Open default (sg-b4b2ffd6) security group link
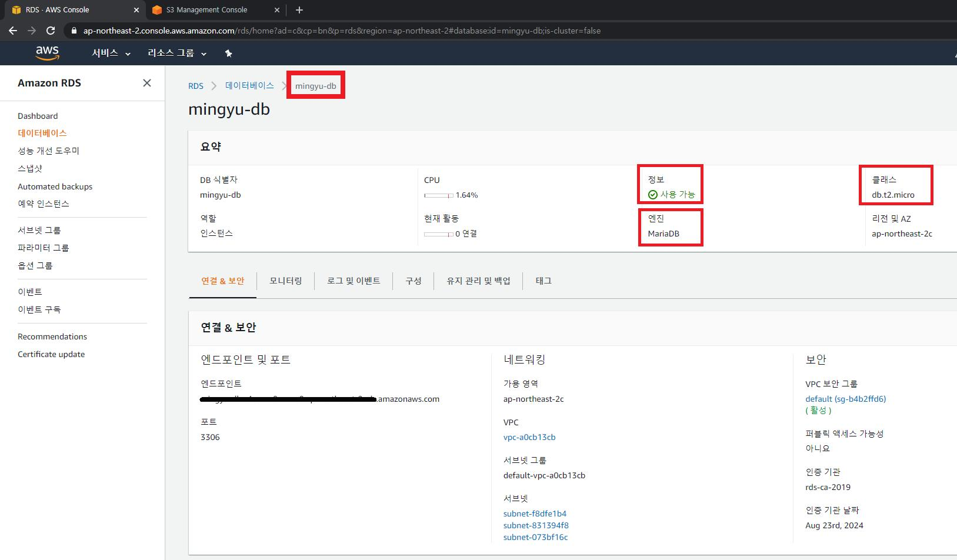The image size is (957, 560). 846,399
